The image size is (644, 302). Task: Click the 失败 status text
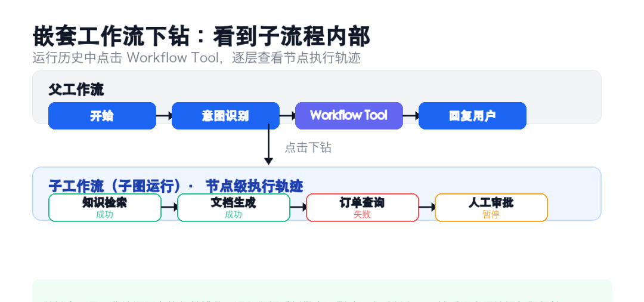point(363,214)
